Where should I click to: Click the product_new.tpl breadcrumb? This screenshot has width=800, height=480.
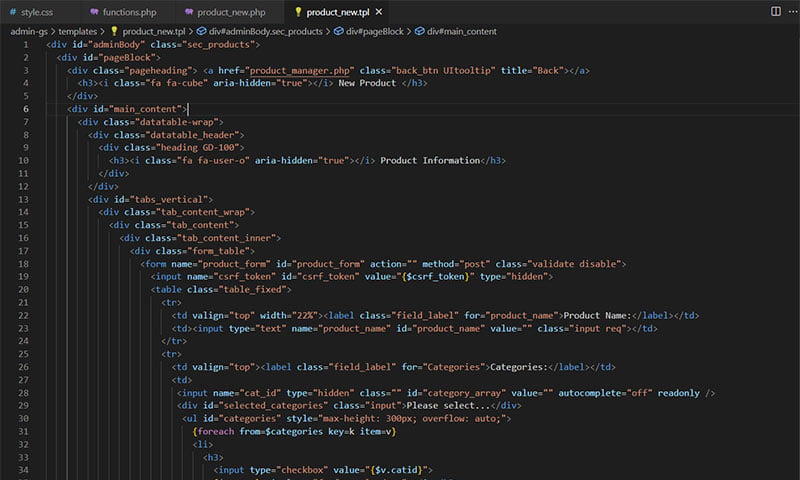click(x=154, y=32)
